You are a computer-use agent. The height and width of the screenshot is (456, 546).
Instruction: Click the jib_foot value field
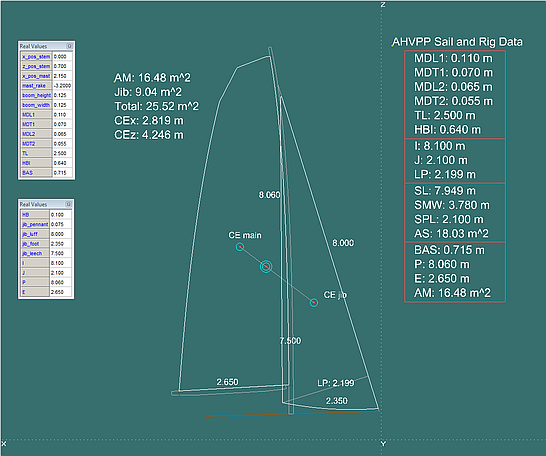pyautogui.click(x=61, y=244)
